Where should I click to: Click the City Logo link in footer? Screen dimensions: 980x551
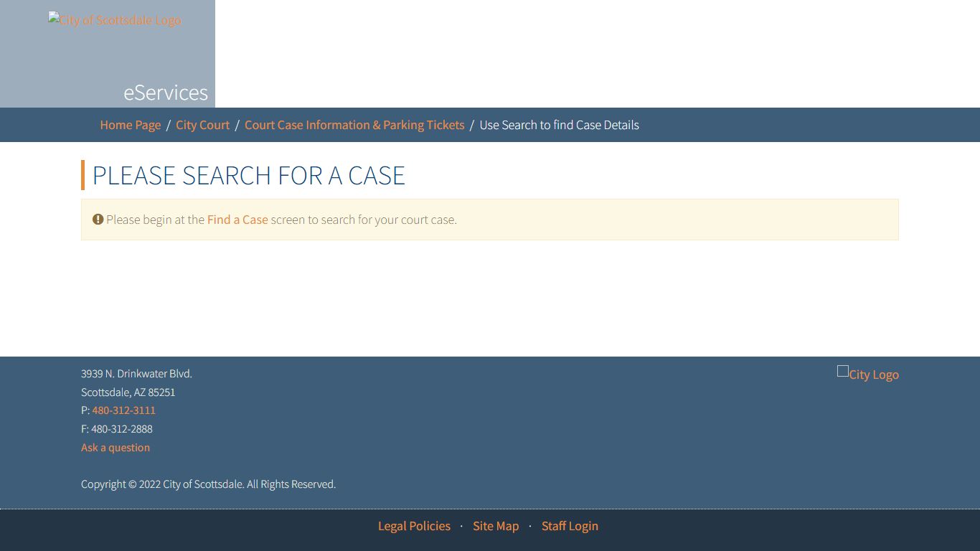click(868, 374)
